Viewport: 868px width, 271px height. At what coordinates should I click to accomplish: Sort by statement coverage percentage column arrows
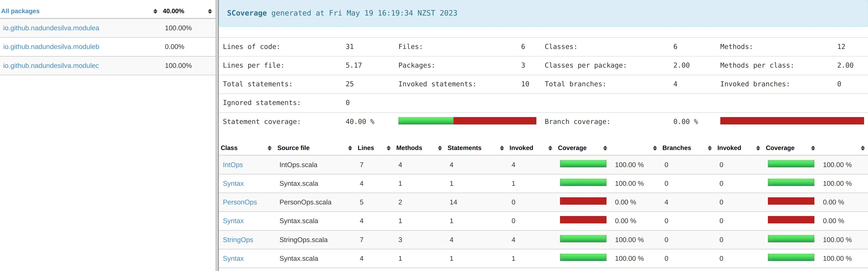[655, 148]
